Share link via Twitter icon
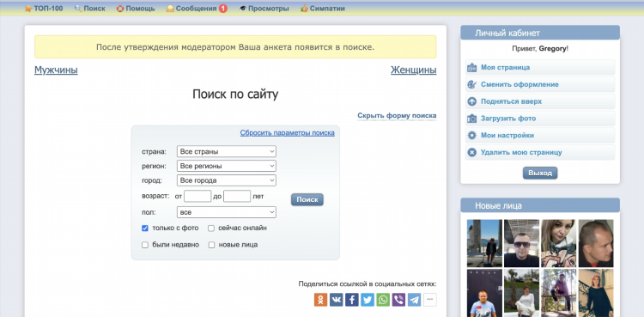The width and height of the screenshot is (644, 317). pyautogui.click(x=368, y=300)
